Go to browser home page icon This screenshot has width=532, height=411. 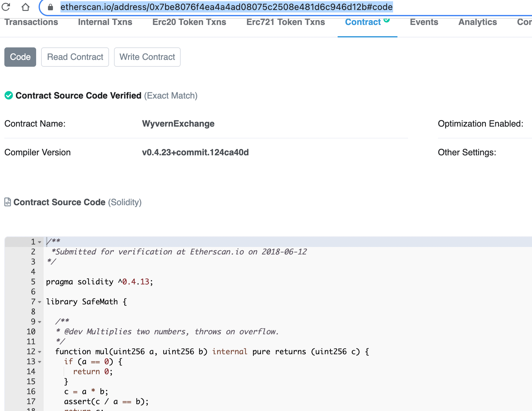coord(26,7)
